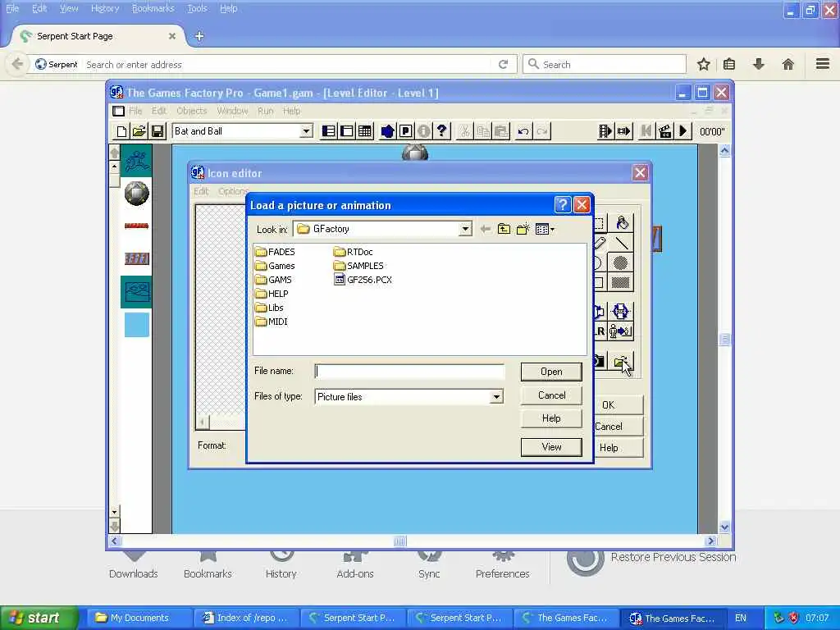Click the Save disk icon in Games Factory toolbar
The image size is (840, 630).
coord(157,131)
